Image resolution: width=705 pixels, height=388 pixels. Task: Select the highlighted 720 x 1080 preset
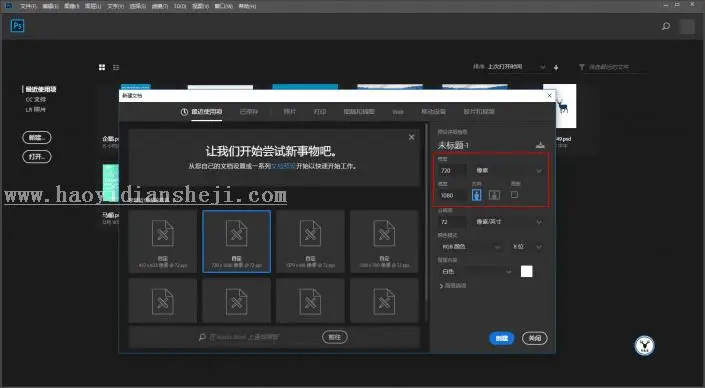click(236, 241)
